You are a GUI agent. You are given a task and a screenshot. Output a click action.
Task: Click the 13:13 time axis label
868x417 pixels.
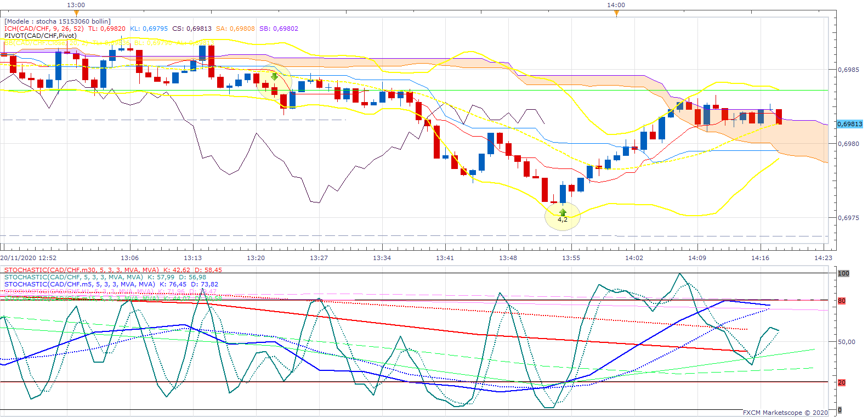(x=192, y=258)
